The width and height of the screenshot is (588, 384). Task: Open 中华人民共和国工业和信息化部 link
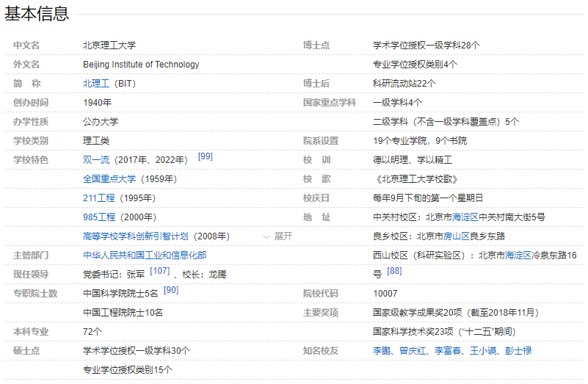[x=145, y=256]
